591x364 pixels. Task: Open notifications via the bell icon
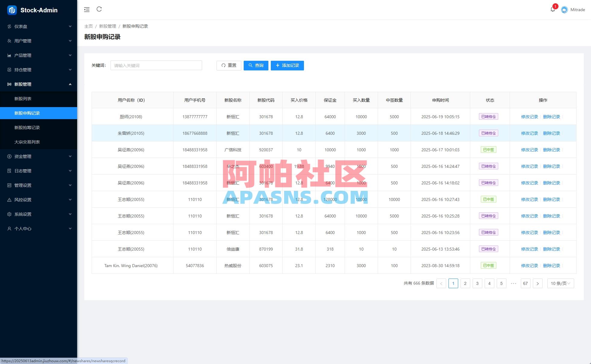[x=552, y=9]
